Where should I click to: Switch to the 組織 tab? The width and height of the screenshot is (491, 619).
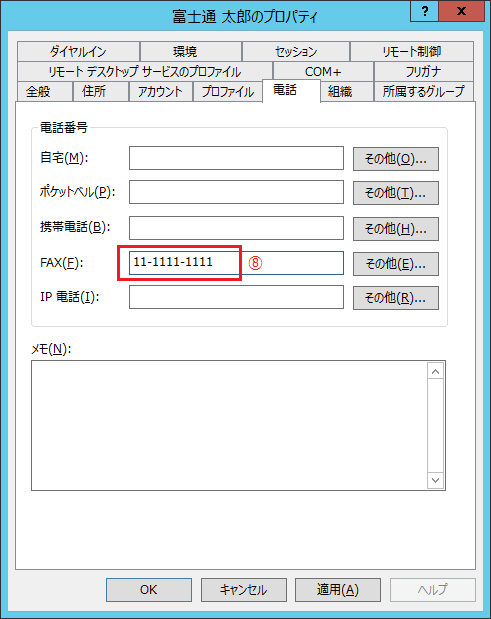[347, 92]
